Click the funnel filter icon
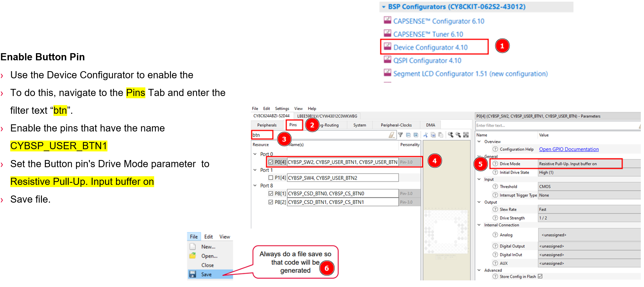The image size is (644, 287). tap(401, 135)
